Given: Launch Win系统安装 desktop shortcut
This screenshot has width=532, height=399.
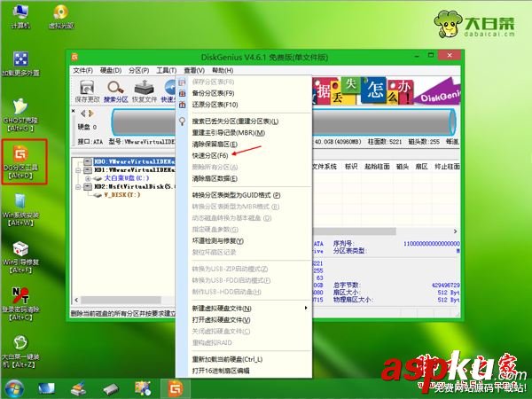Looking at the screenshot, I should point(20,209).
